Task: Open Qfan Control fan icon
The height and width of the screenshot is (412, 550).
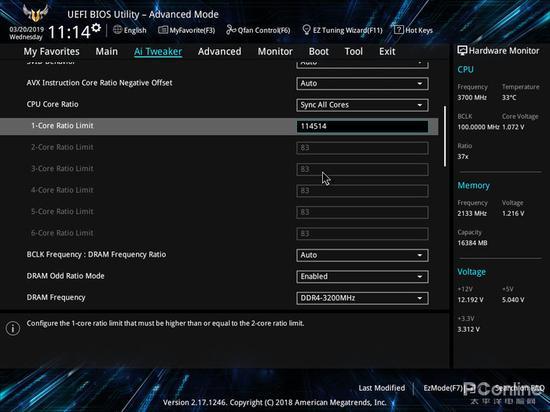Action: point(231,30)
